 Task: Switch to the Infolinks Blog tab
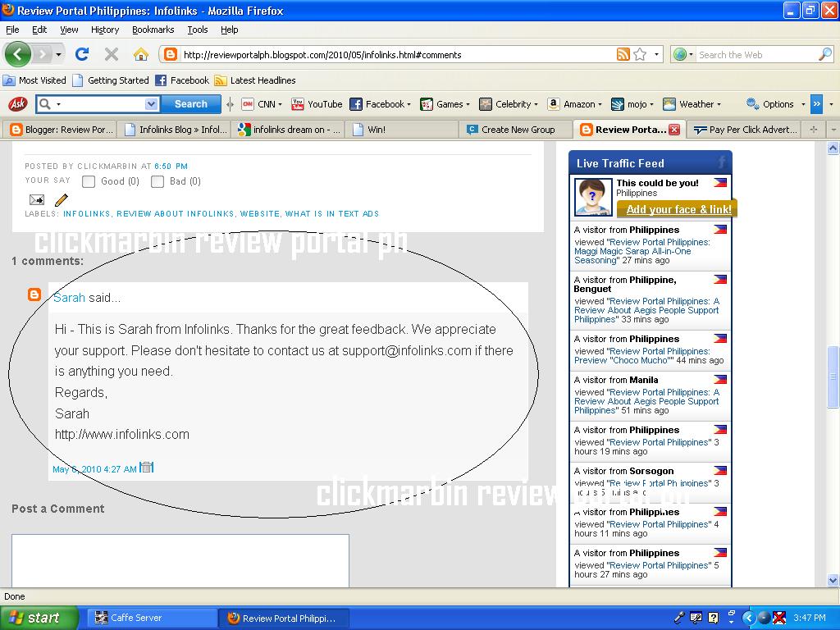point(176,130)
